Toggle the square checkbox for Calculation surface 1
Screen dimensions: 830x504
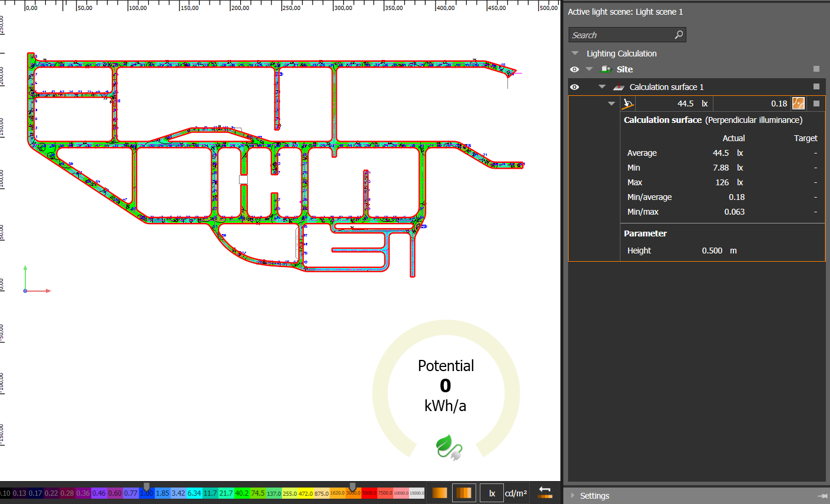coord(816,87)
